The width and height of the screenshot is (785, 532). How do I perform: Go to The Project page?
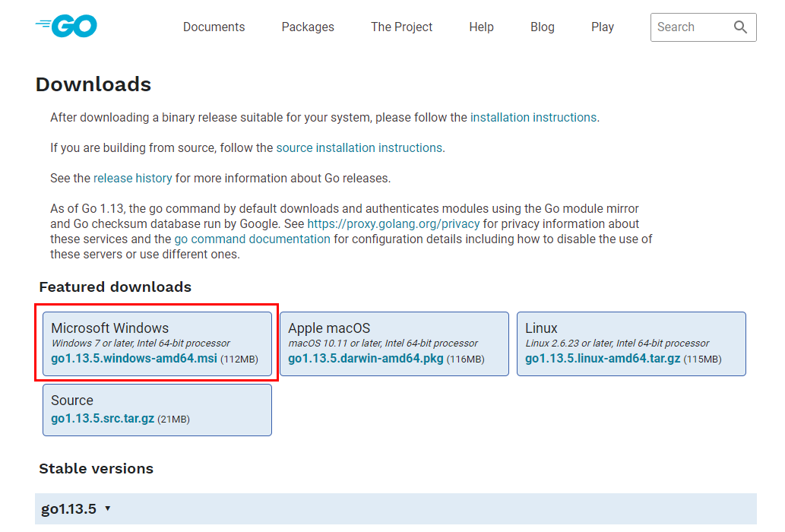click(x=401, y=27)
